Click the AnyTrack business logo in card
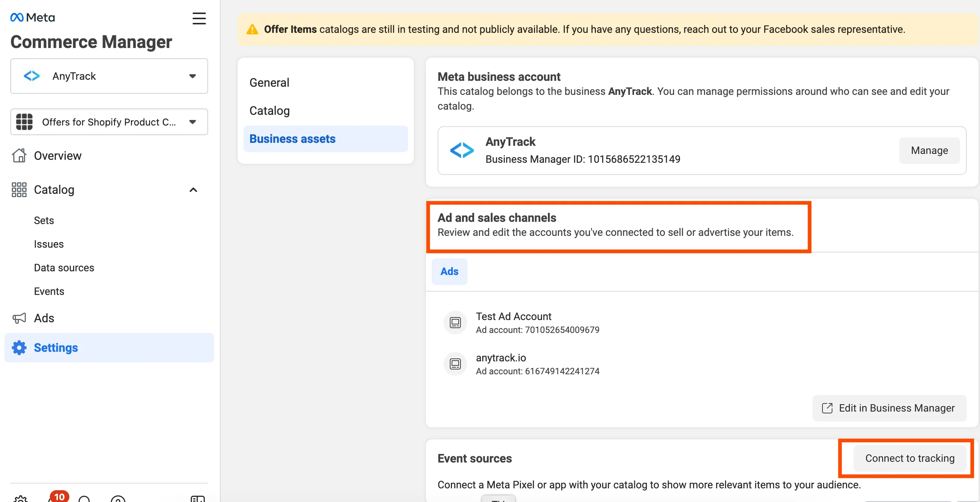980x502 pixels. pos(462,150)
